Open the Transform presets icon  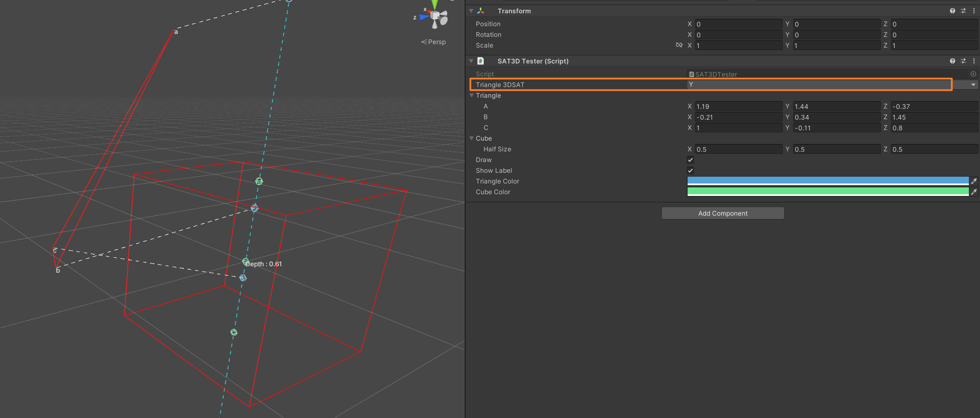point(963,11)
